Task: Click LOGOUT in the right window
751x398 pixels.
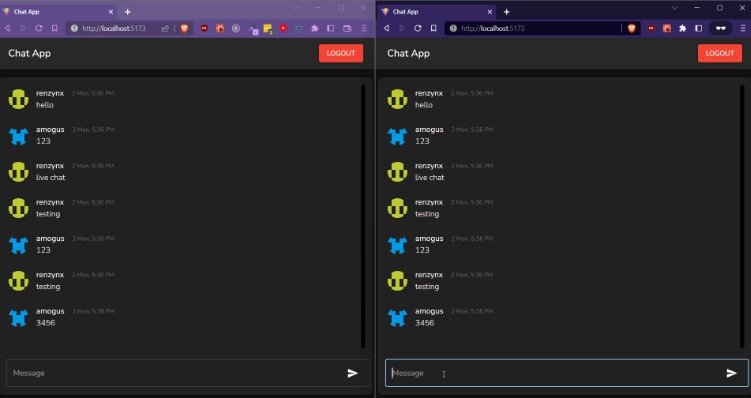Action: pos(720,53)
